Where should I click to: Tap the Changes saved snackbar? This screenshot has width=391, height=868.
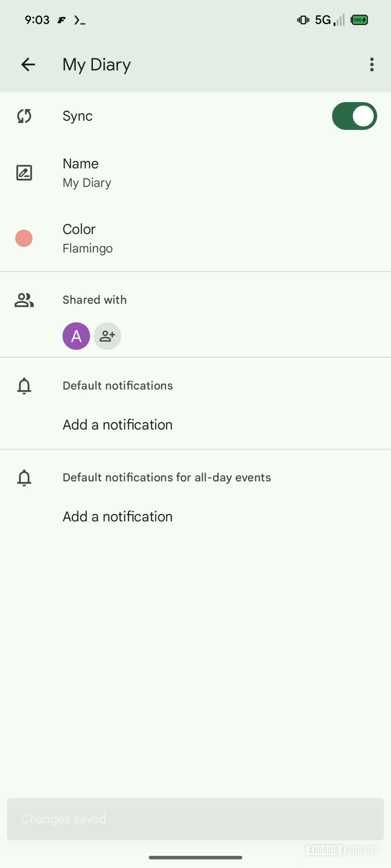coord(195,819)
